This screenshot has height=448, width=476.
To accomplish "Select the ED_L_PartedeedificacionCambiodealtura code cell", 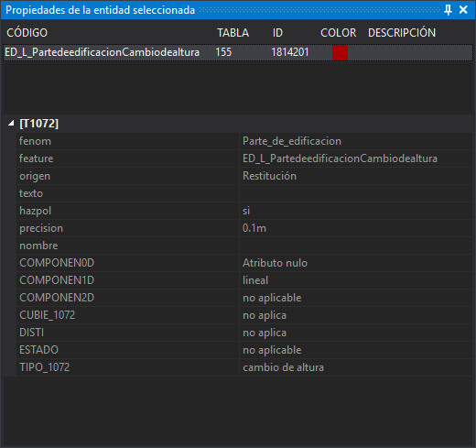I will pos(102,52).
